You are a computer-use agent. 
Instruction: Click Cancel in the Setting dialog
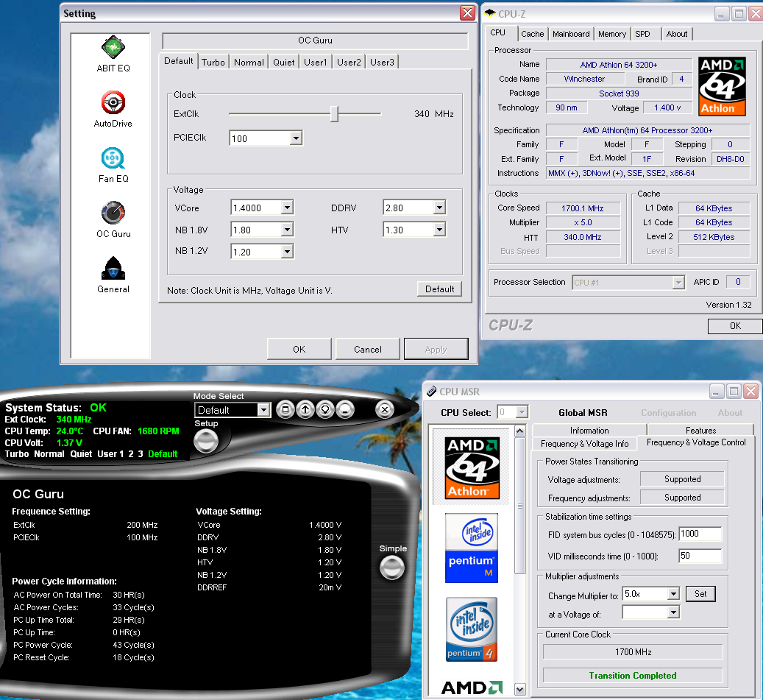pos(368,350)
